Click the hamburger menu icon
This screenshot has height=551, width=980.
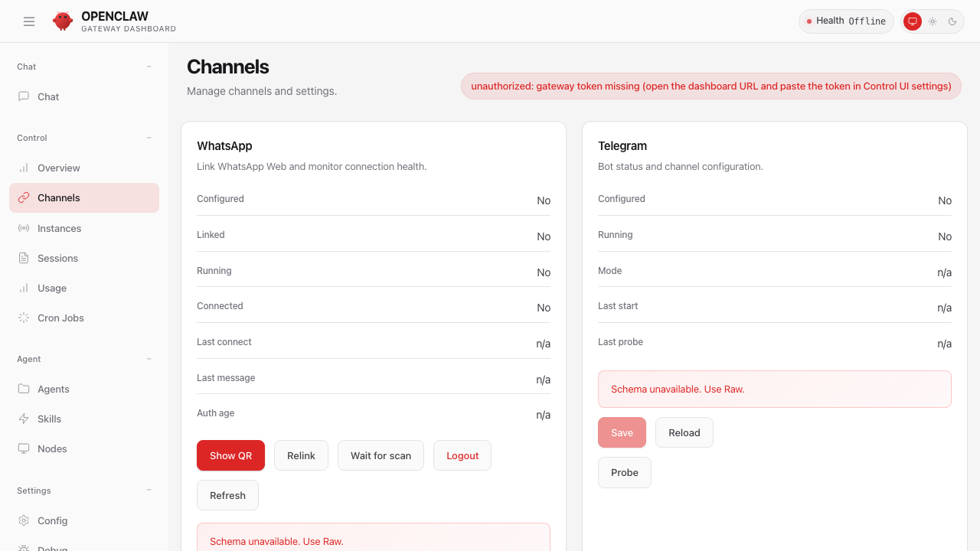point(29,21)
